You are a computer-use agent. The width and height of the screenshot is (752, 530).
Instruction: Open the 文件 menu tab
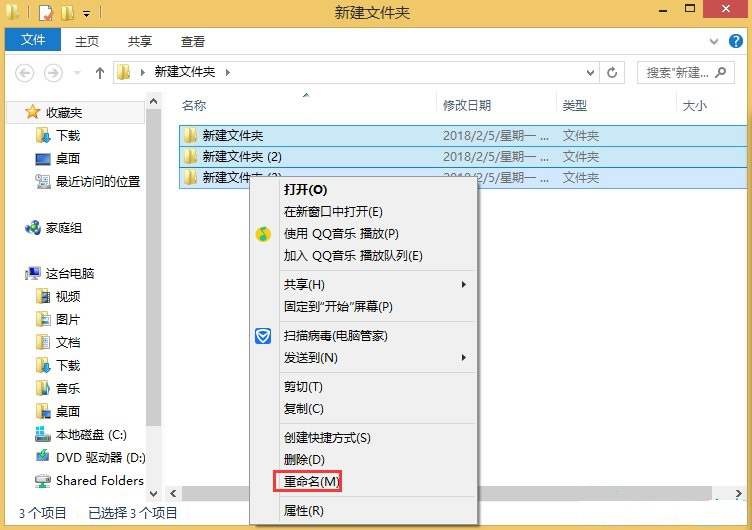coord(33,41)
